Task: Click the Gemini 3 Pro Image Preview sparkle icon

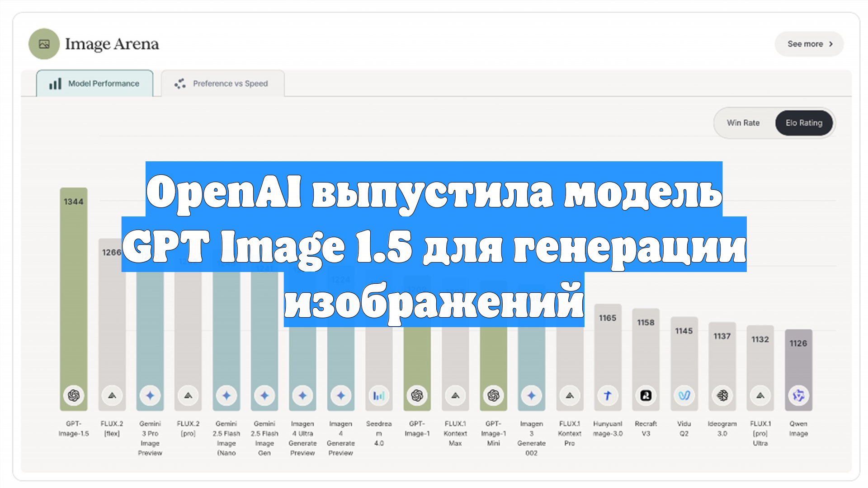Action: click(150, 395)
